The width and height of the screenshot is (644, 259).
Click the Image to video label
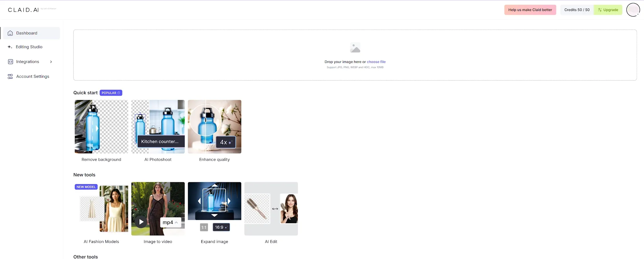(158, 242)
